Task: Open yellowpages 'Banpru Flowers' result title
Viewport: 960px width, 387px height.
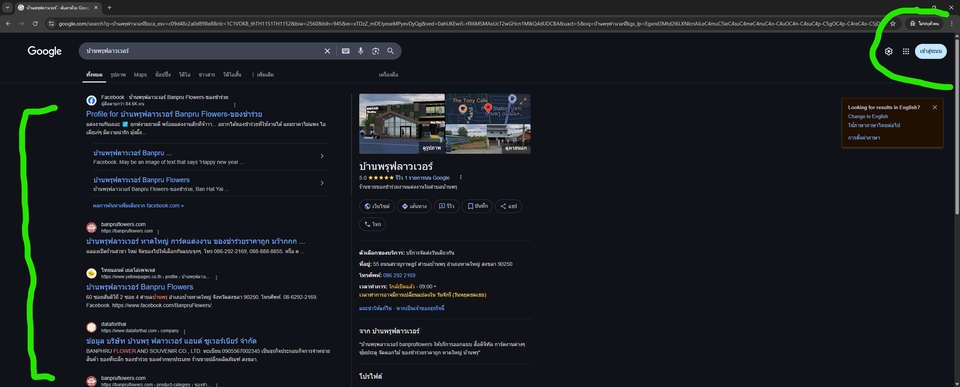Action: tap(140, 287)
